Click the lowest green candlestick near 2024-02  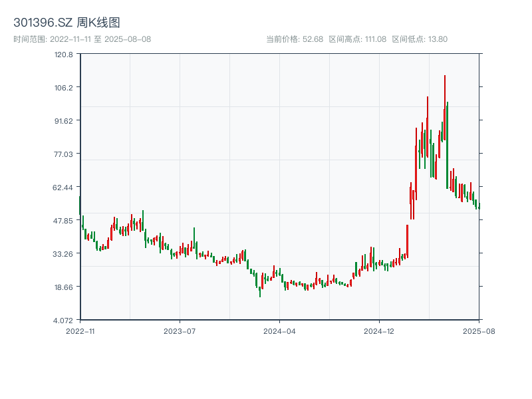[x=260, y=292]
